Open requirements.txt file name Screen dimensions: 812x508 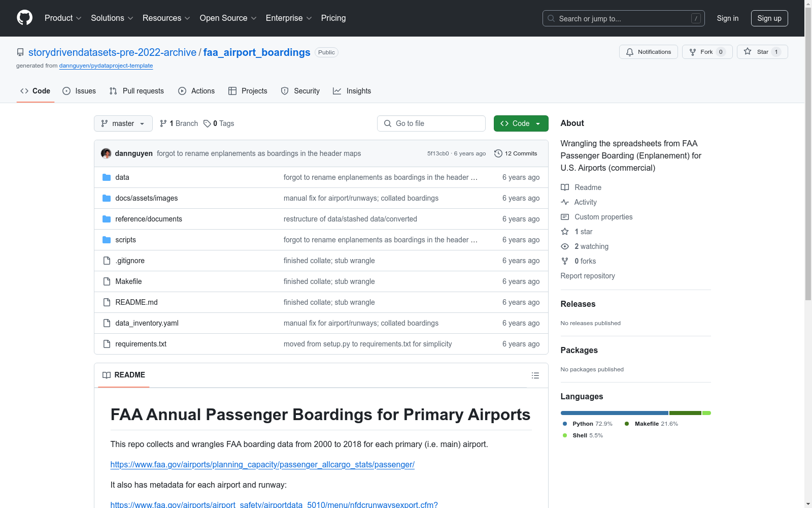point(141,344)
